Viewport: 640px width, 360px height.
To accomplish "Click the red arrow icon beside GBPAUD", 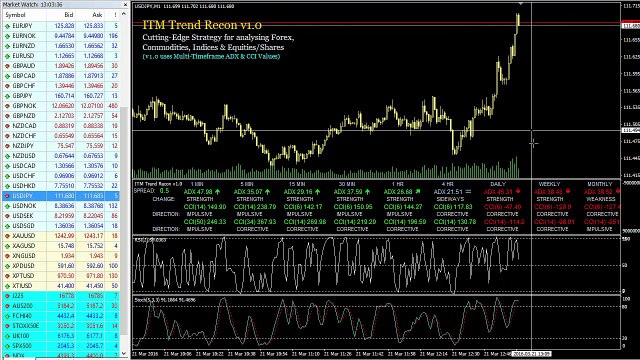I will coord(7,66).
